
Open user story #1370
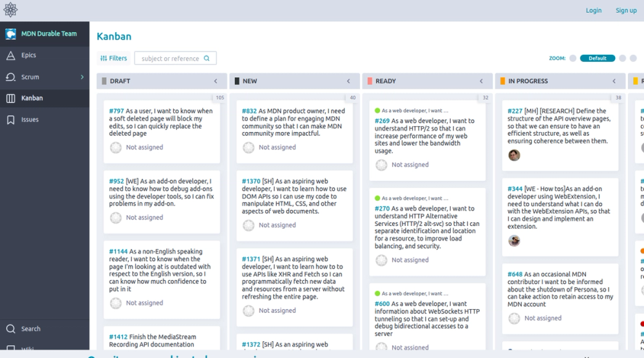[251, 181]
